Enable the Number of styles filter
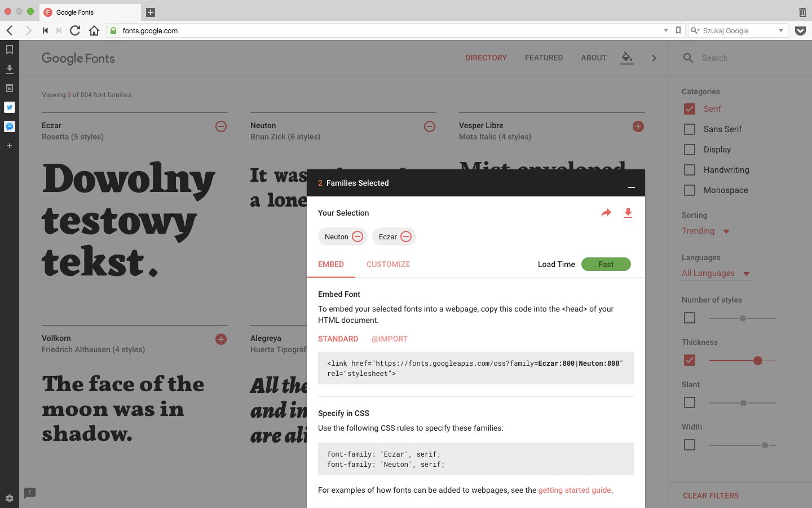Image resolution: width=812 pixels, height=508 pixels. (690, 318)
